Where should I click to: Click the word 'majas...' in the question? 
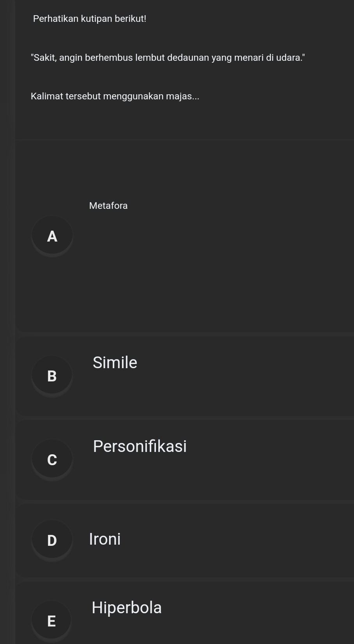(183, 96)
